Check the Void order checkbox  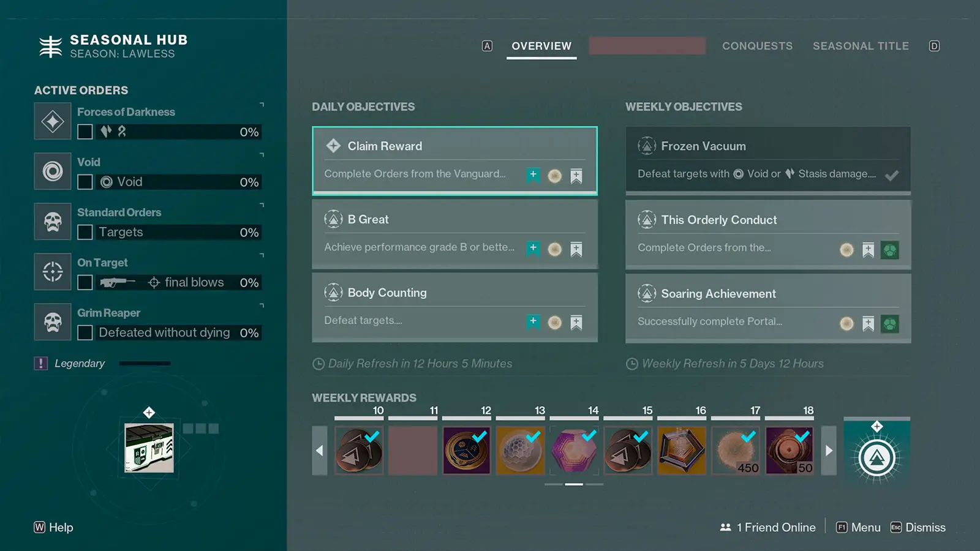coord(85,182)
